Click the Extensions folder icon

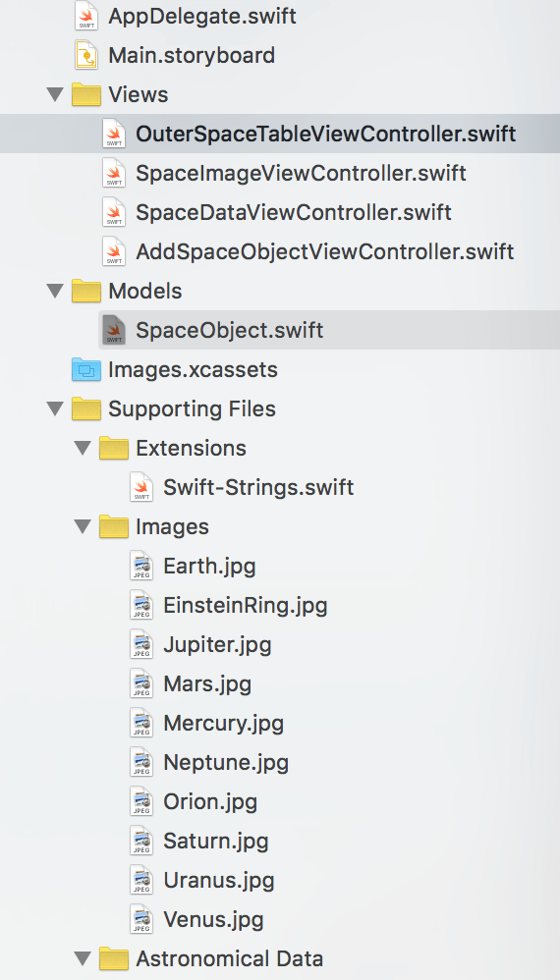pos(114,449)
